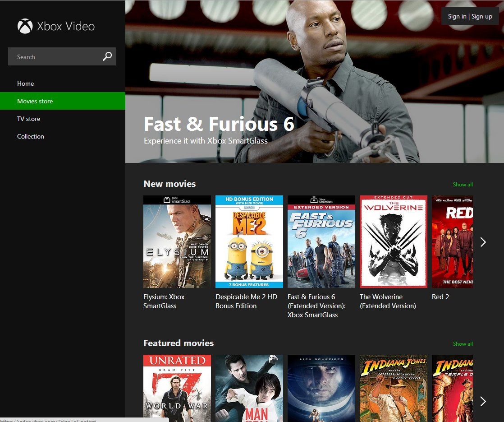Advance the New movies row with right chevron

point(483,242)
